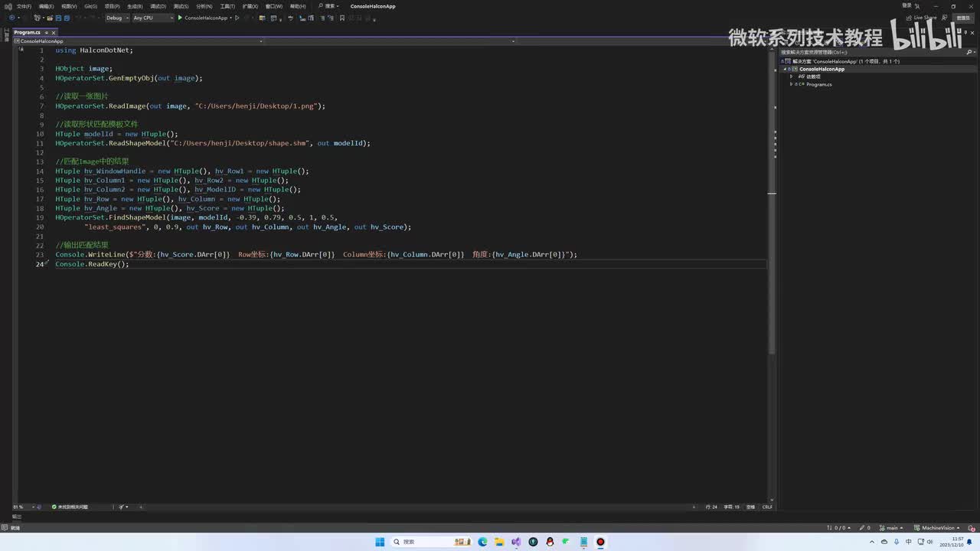Viewport: 980px width, 551px height.
Task: Click the Visual Studio logo icon
Action: [x=7, y=6]
